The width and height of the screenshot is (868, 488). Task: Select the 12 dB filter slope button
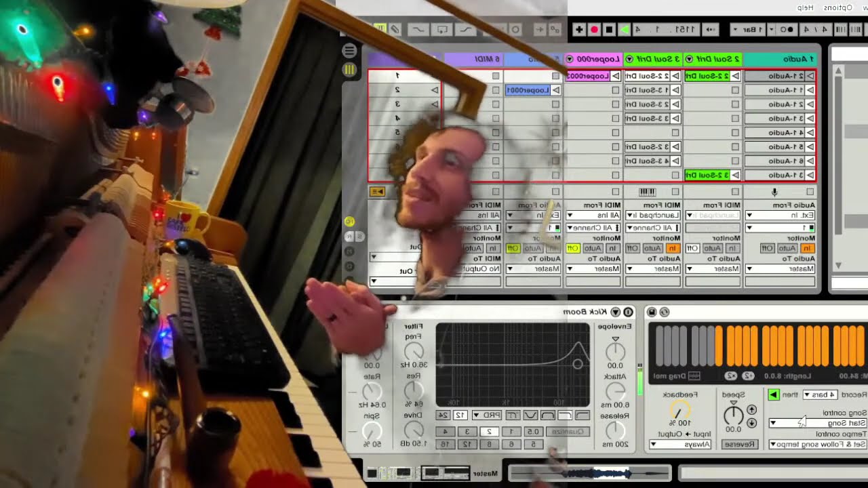point(460,415)
